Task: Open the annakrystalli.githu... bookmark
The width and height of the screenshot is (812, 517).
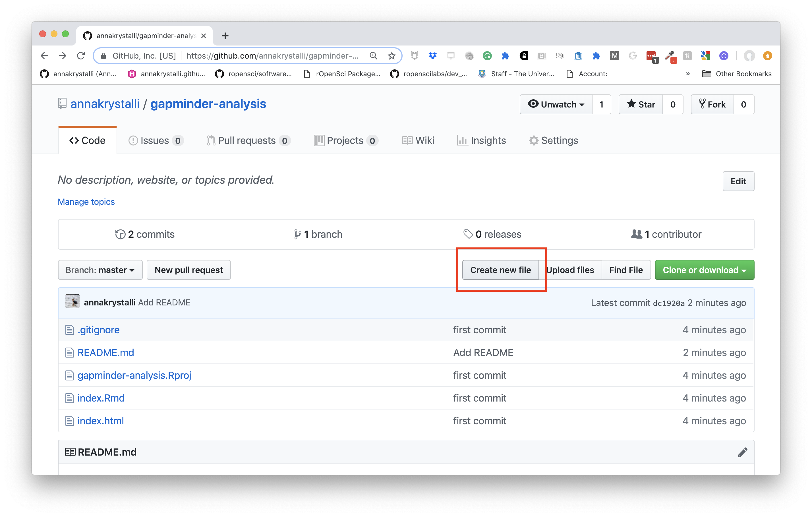Action: point(167,74)
